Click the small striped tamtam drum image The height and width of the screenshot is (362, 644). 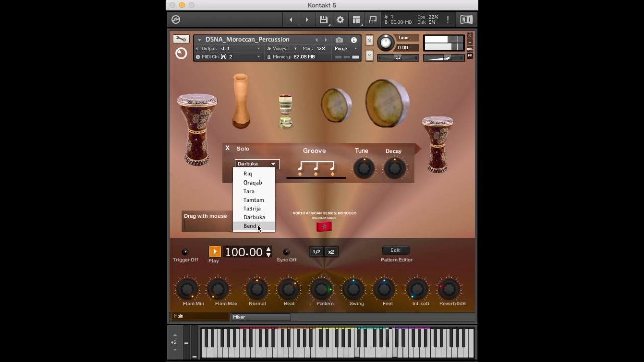[x=285, y=112]
